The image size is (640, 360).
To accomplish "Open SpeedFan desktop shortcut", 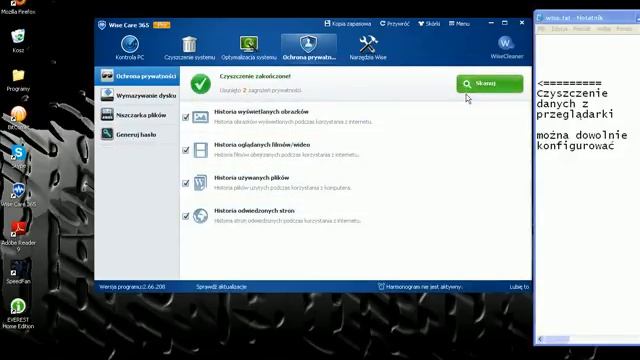I will [x=18, y=271].
